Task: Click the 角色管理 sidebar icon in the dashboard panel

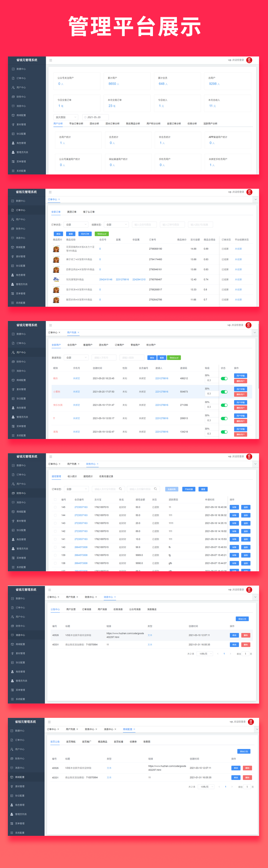Action: [13, 143]
